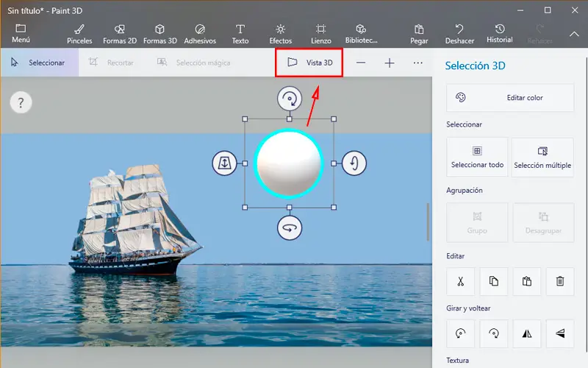This screenshot has height=368, width=588.
Task: Click the top-right corner handle of selection
Action: [x=334, y=119]
